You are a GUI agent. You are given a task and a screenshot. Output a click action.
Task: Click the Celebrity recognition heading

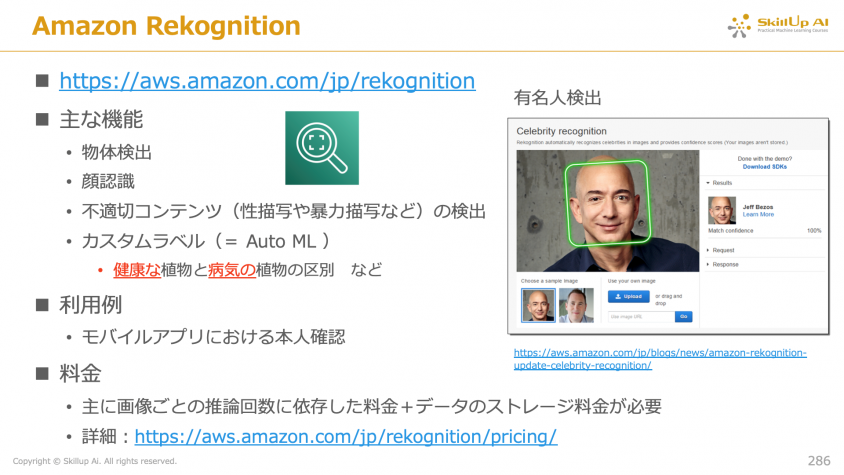pyautogui.click(x=562, y=131)
